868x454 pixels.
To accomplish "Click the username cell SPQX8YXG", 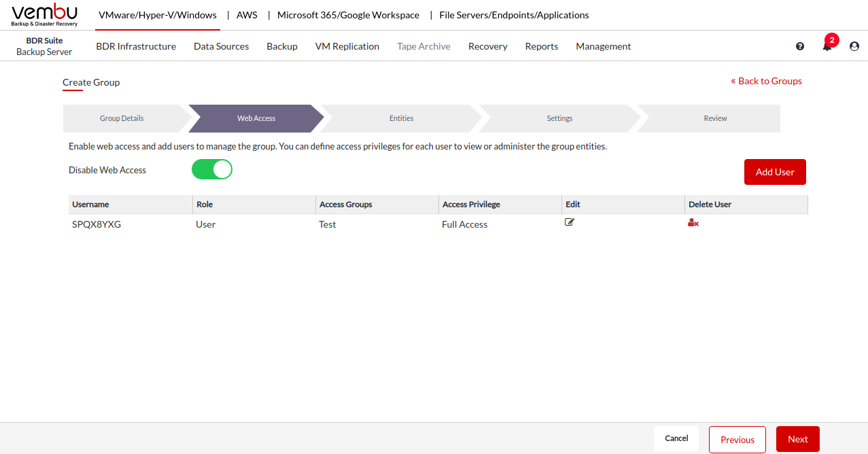I will [97, 224].
